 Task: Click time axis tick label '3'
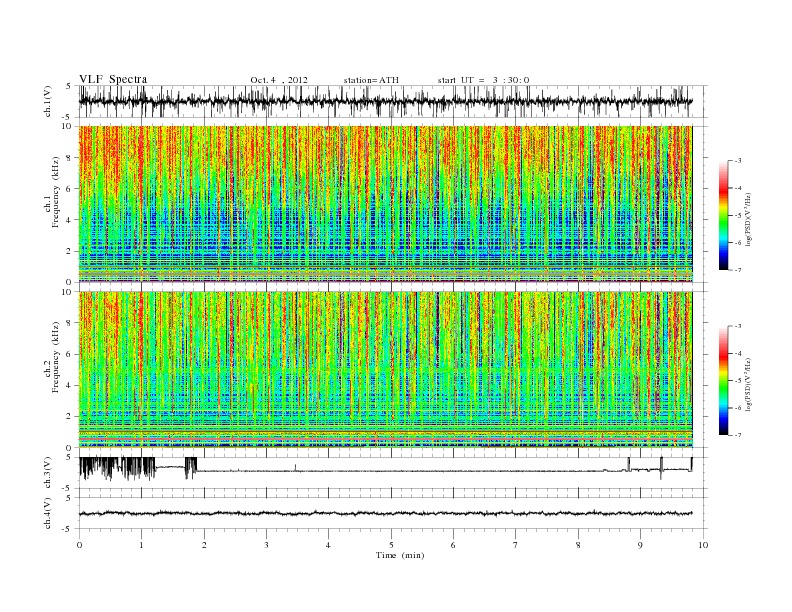tap(266, 545)
